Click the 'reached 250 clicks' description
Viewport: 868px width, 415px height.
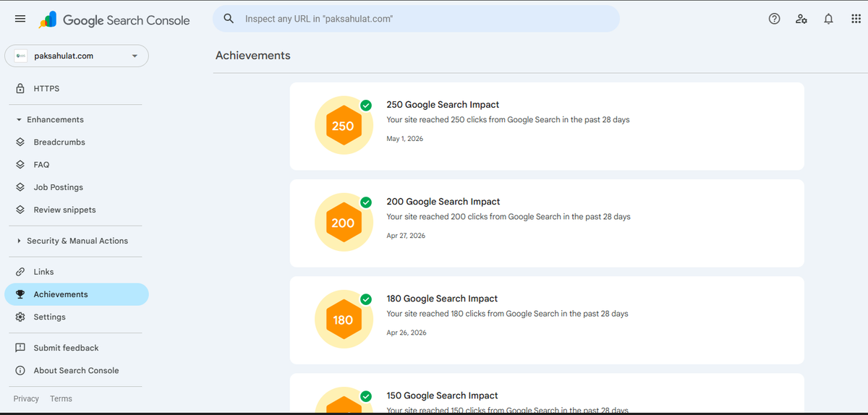(x=508, y=120)
